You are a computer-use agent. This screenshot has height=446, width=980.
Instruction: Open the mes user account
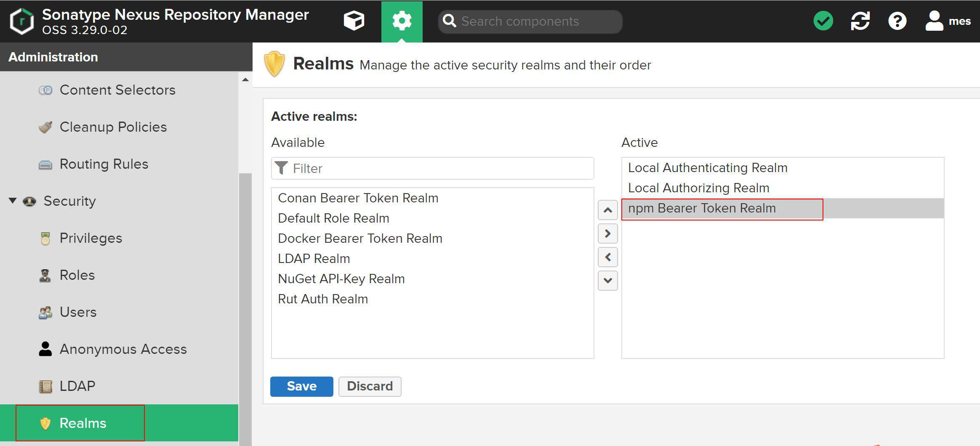coord(948,21)
